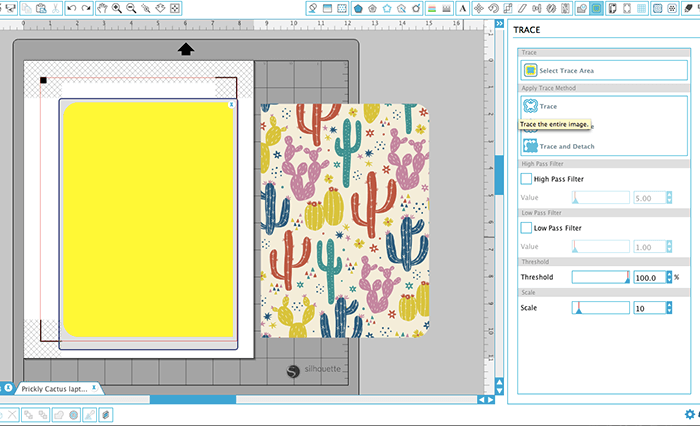Viewport: 700px width, 426px height.
Task: Click the horizontal scrollbar thumb
Action: tap(193, 400)
